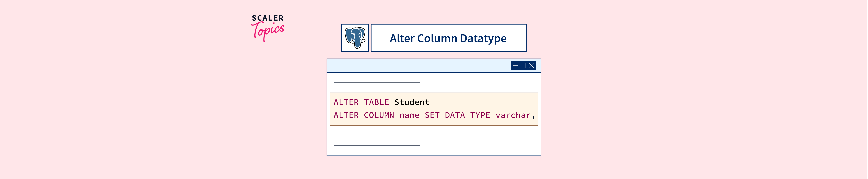Click the placeholder line above the code box
The width and height of the screenshot is (868, 179).
coord(377,82)
